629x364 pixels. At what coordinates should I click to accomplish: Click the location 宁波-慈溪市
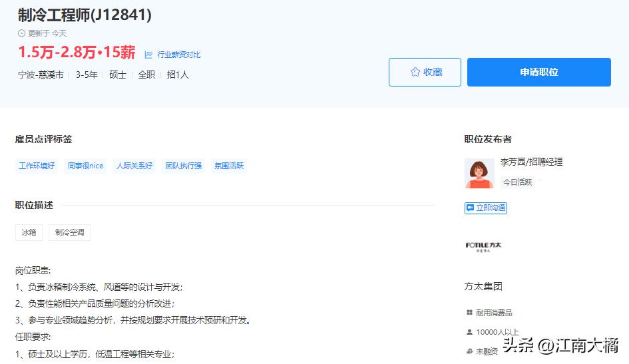click(41, 75)
